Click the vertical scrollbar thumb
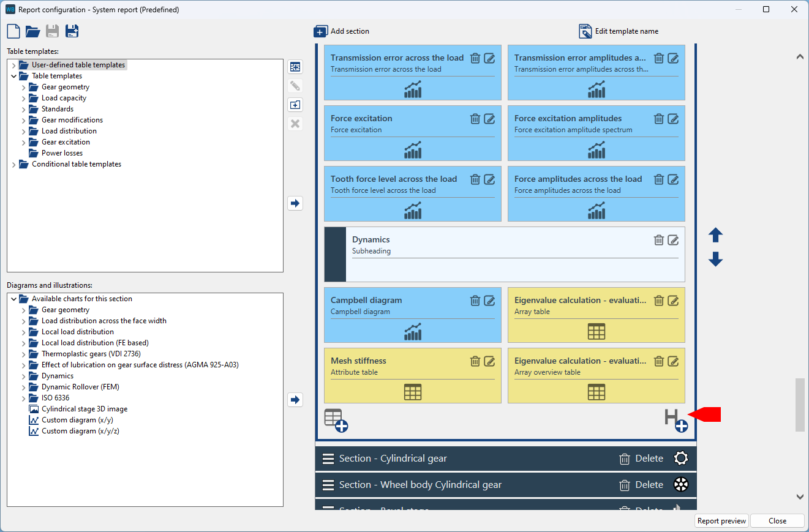The image size is (809, 532). [x=799, y=405]
